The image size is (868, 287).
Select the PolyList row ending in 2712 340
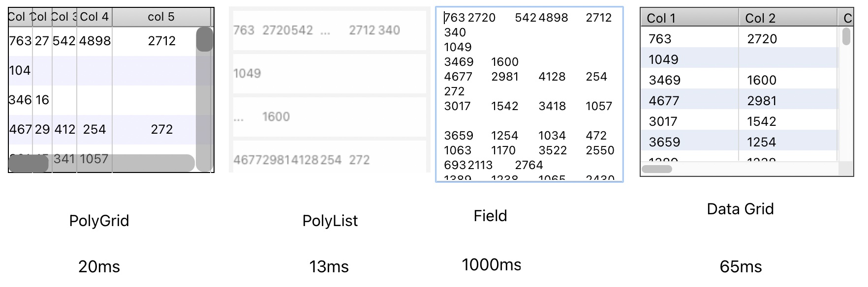pos(329,30)
